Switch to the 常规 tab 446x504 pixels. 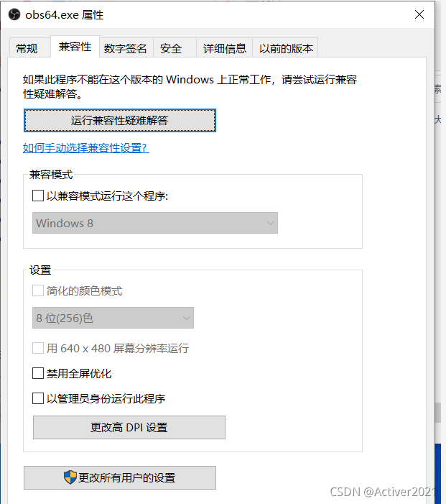[29, 47]
